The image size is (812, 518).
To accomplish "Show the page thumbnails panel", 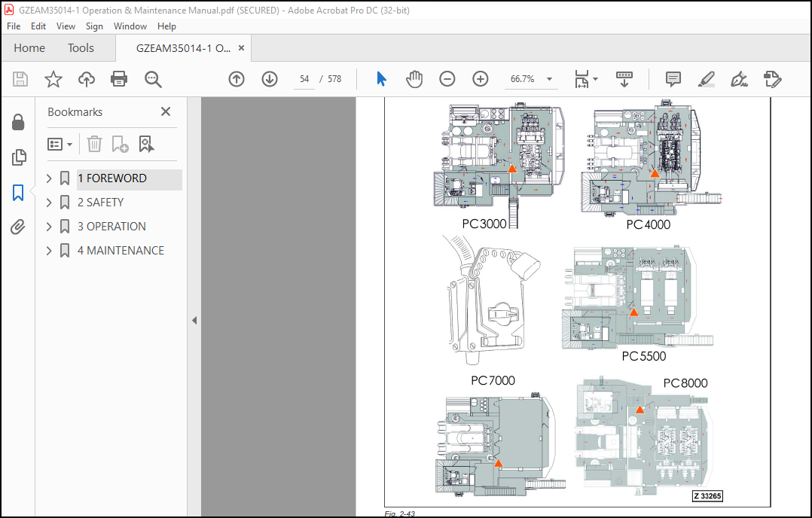I will (18, 157).
